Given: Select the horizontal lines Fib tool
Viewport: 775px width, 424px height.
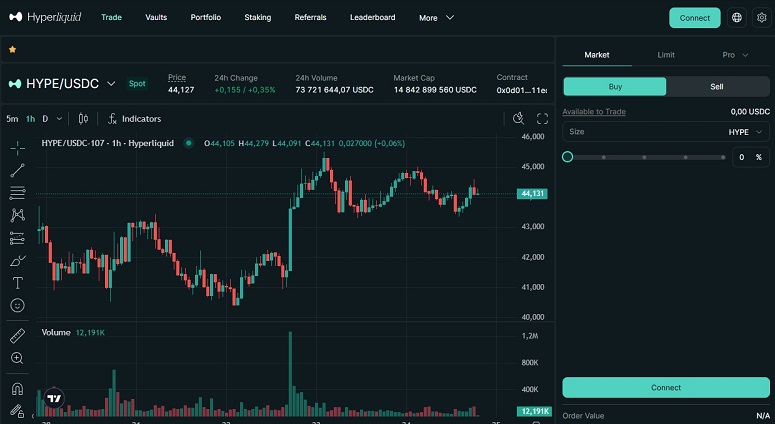Looking at the screenshot, I should click(17, 193).
